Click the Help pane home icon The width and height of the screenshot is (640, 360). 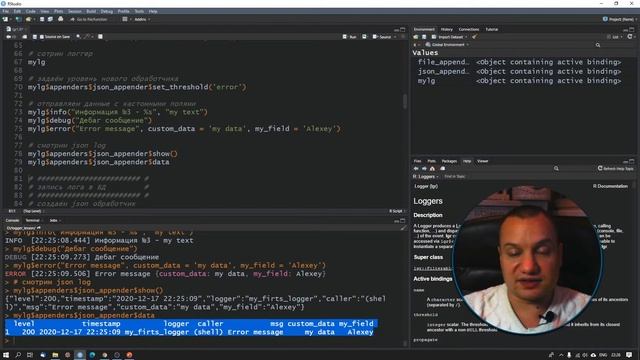pos(432,169)
